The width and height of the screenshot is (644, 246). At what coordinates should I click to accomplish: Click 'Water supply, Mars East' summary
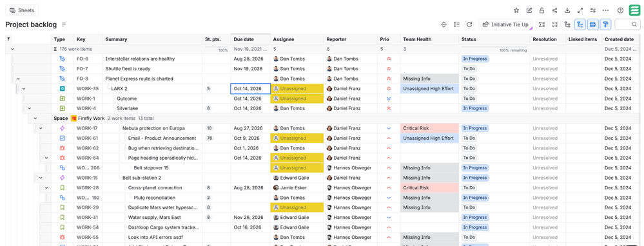155,217
